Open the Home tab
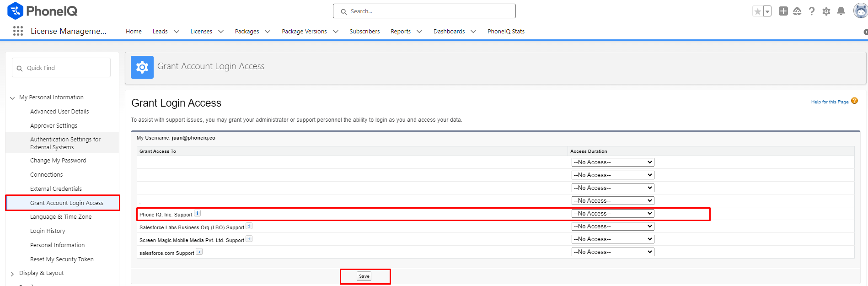 point(134,31)
